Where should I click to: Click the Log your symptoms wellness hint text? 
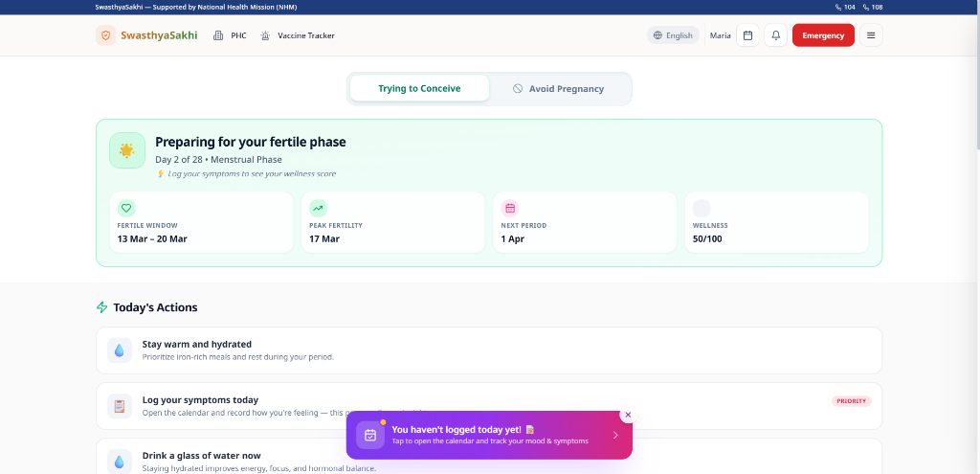click(246, 174)
